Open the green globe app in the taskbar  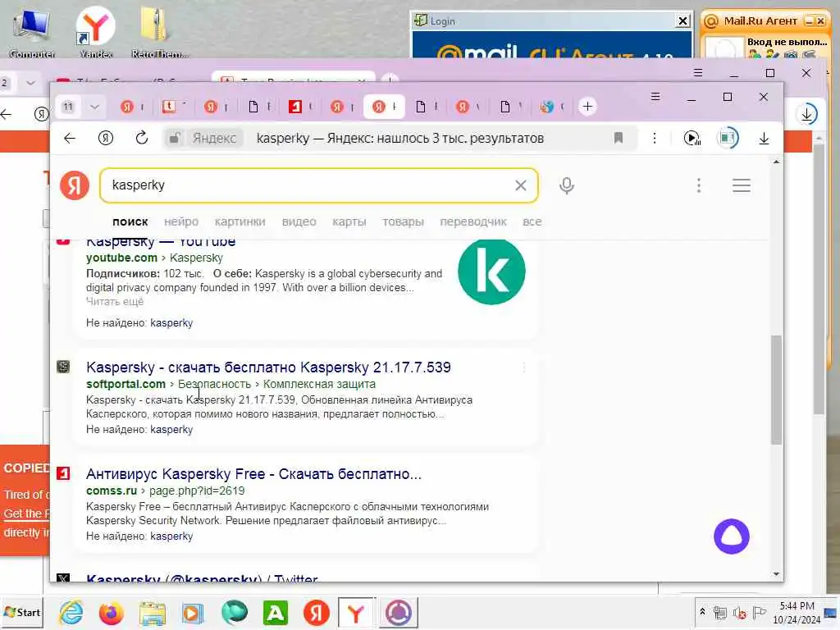coord(235,612)
